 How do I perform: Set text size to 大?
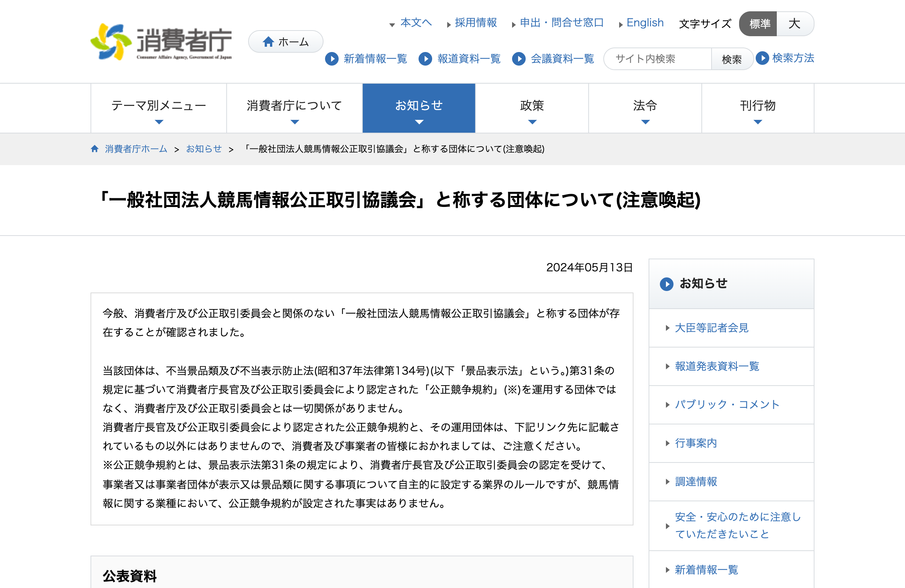795,24
